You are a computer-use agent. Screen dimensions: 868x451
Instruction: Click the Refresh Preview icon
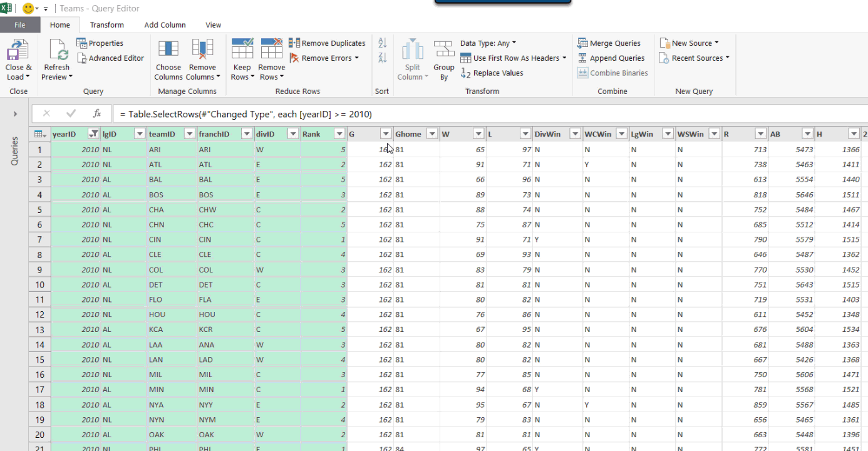point(57,50)
